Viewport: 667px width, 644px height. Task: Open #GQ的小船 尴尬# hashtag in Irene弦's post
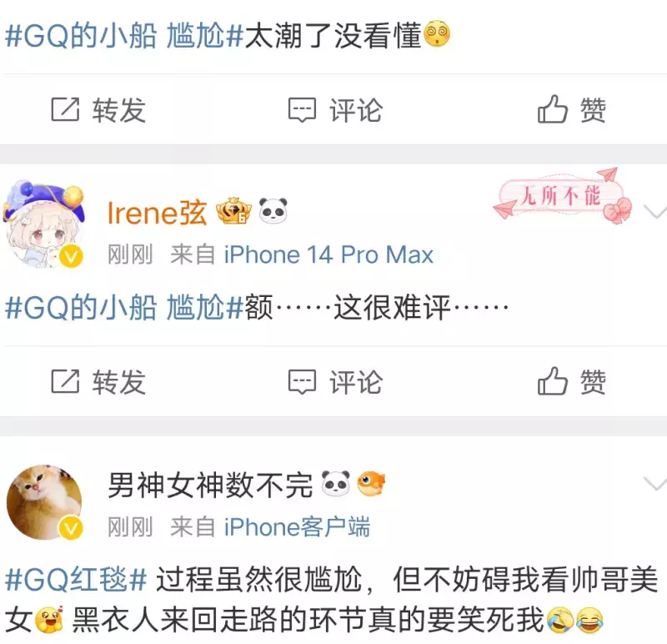(x=123, y=307)
